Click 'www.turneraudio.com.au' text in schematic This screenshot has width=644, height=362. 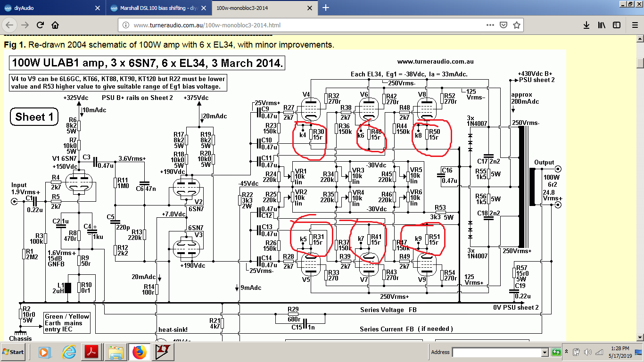(435, 61)
